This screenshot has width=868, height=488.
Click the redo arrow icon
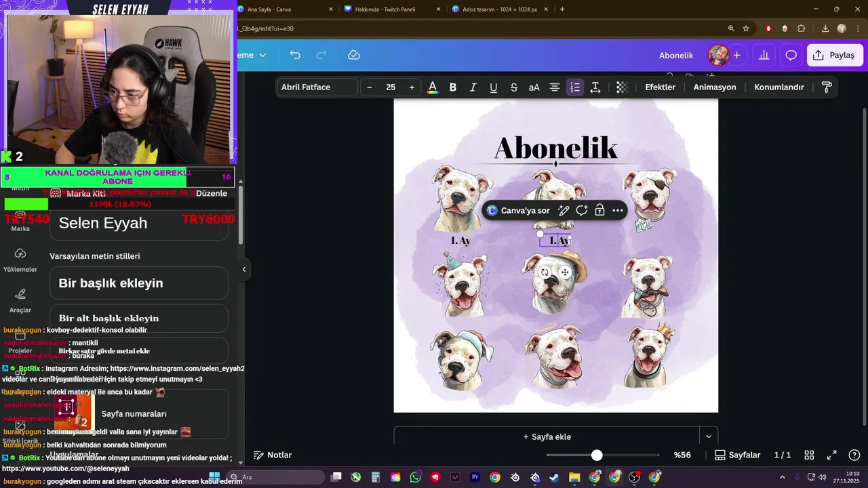coord(322,55)
